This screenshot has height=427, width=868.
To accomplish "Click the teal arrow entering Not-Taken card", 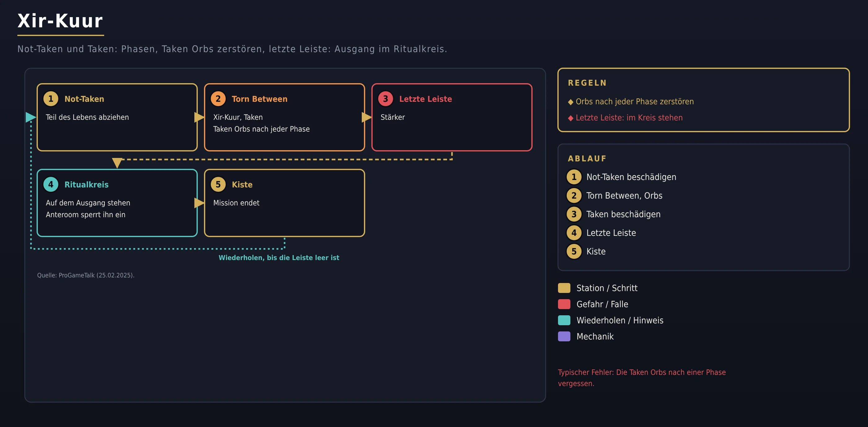I will [x=31, y=117].
